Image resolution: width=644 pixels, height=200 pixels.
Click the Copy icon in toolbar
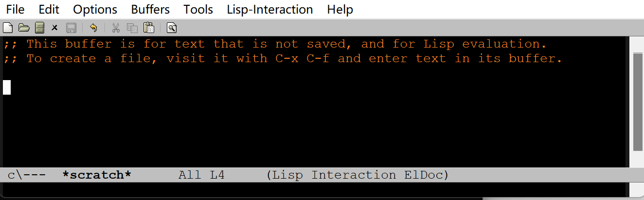pyautogui.click(x=132, y=28)
